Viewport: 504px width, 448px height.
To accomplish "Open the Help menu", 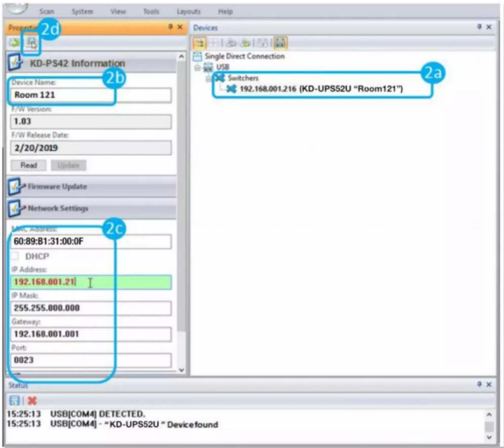I will [225, 12].
